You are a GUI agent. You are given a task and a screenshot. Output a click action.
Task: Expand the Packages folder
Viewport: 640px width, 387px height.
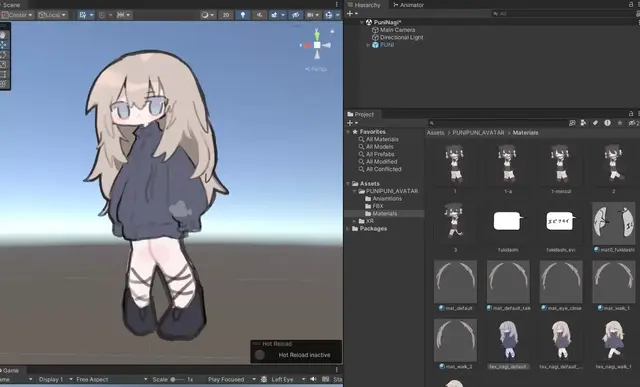point(348,229)
